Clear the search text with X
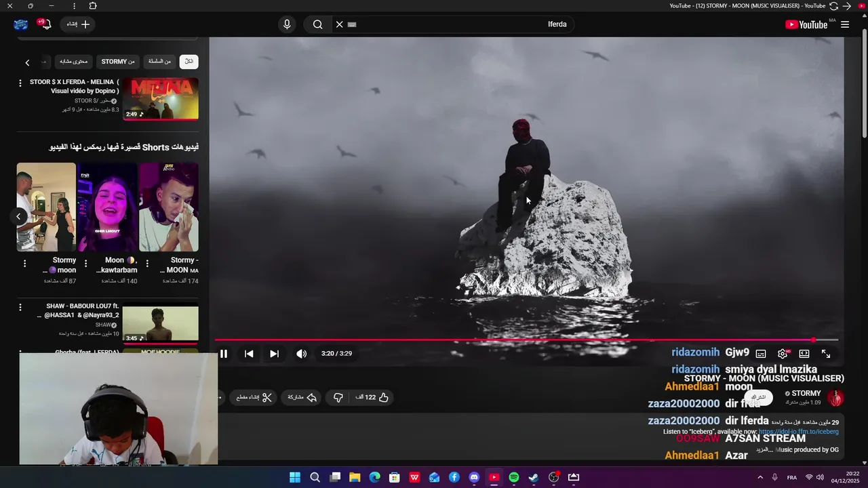The height and width of the screenshot is (488, 868). pos(340,24)
